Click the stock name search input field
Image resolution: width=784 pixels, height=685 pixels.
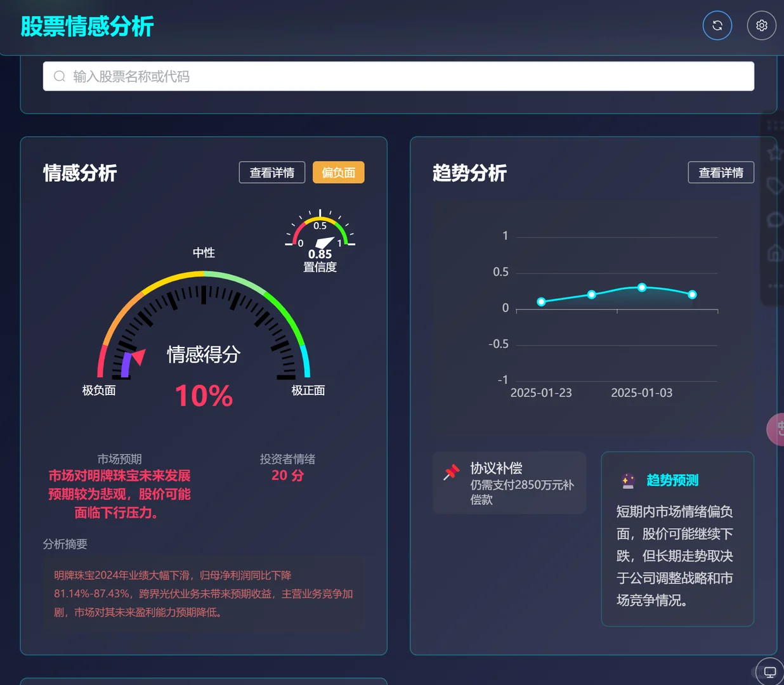[x=398, y=75]
